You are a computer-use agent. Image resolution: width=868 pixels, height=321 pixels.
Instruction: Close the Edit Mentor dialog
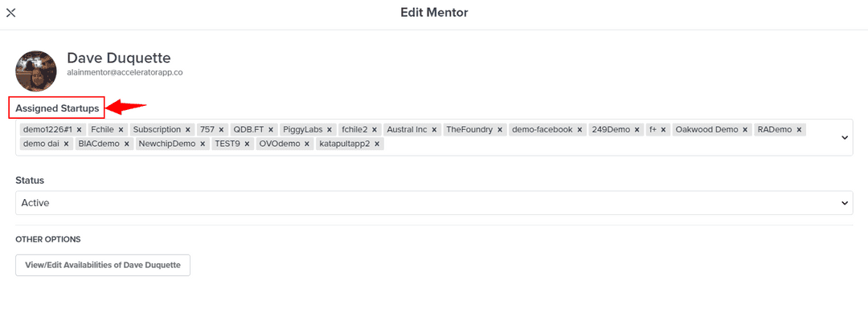click(11, 13)
